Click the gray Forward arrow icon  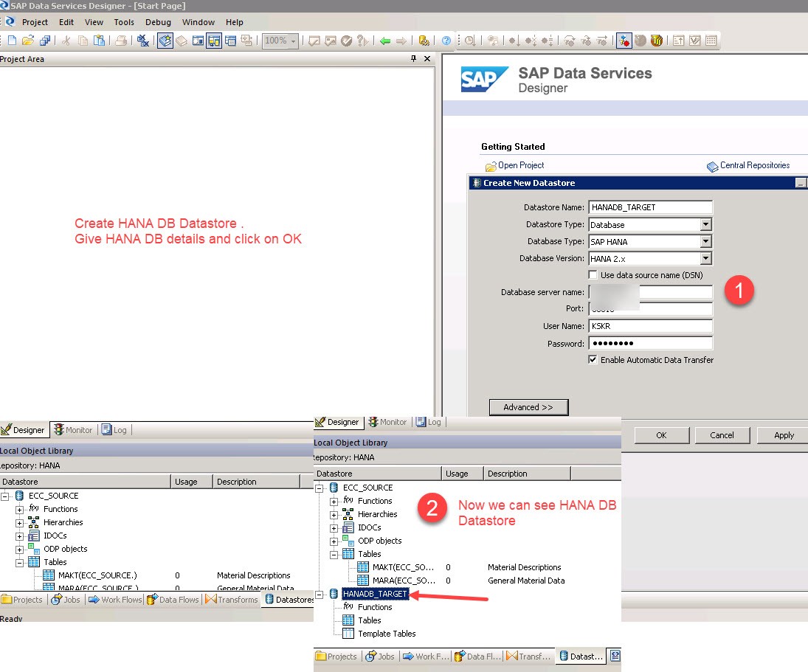click(401, 41)
